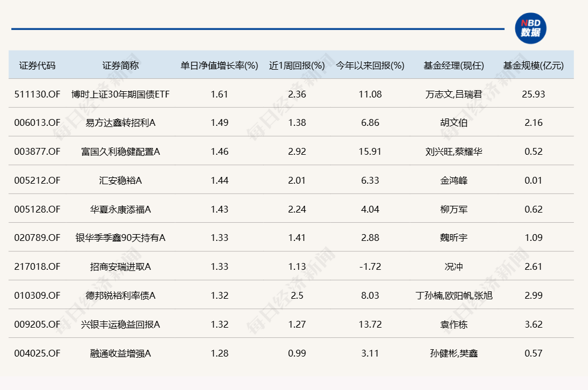Click the fund size value 25.93
The image size is (588, 390).
click(x=534, y=94)
